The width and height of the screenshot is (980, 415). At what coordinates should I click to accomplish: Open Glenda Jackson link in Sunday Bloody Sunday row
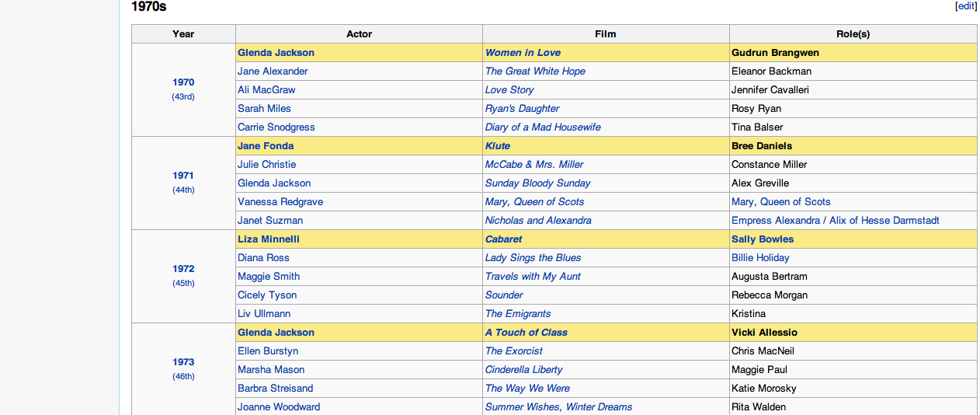pos(274,183)
